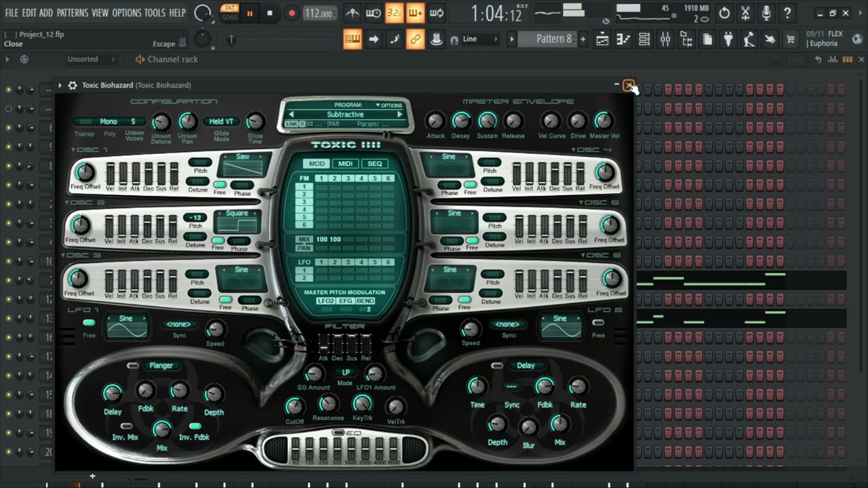Open the mixer window
The image size is (868, 488).
point(665,39)
